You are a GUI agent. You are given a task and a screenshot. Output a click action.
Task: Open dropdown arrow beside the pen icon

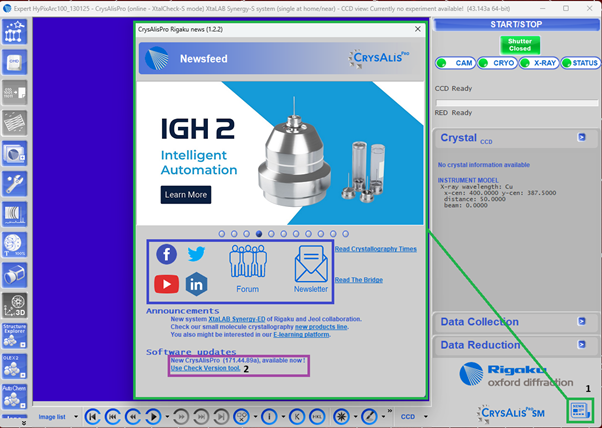coord(383,416)
